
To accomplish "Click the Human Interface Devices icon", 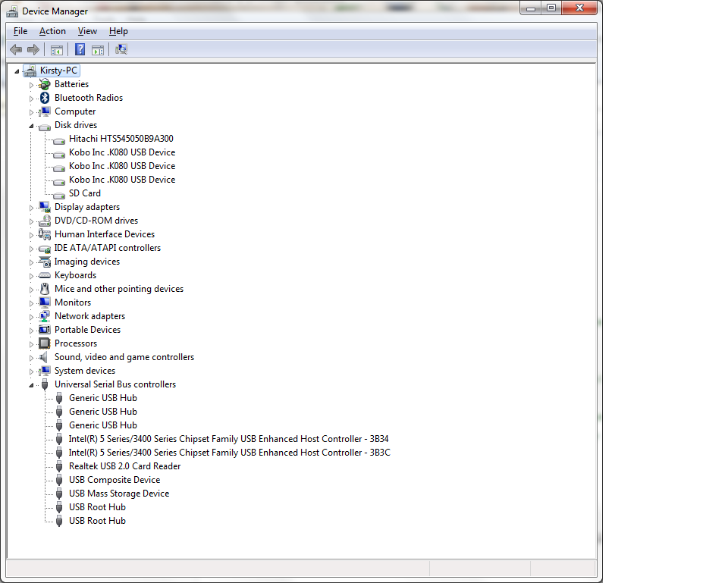I will (x=45, y=234).
